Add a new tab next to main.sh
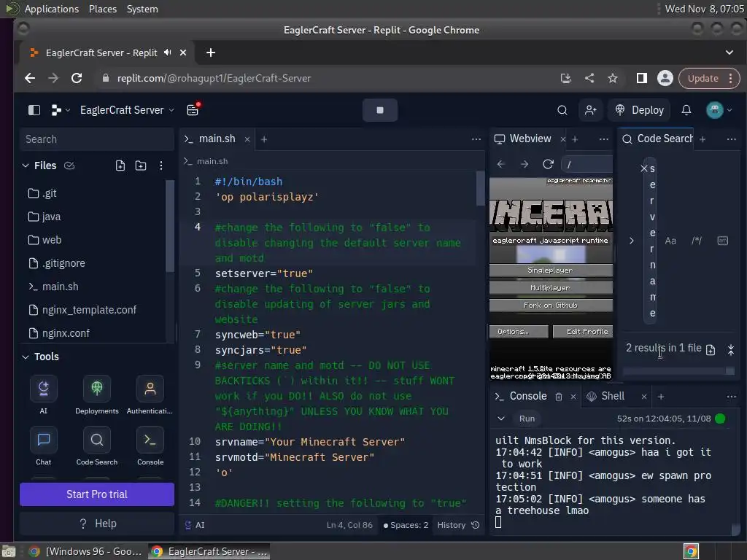 (264, 139)
